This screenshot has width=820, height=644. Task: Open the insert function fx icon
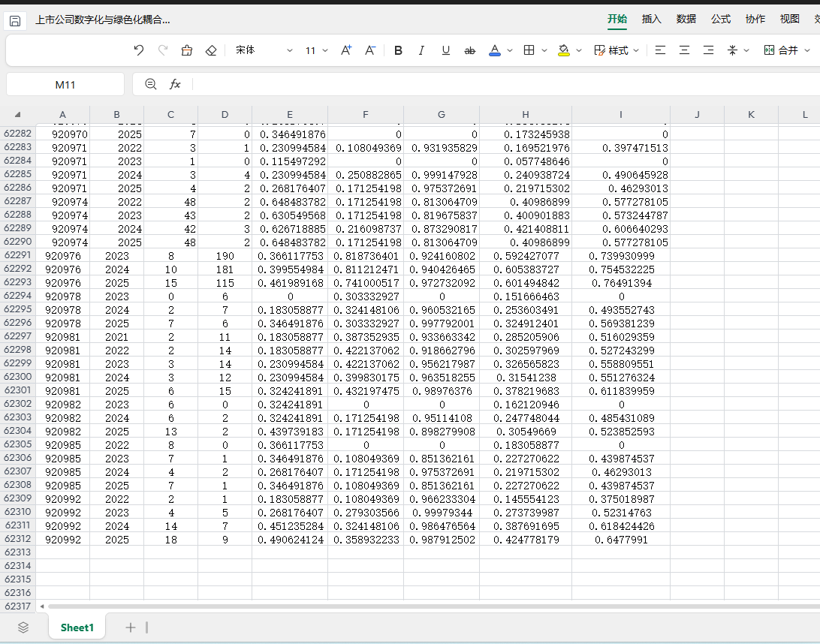175,84
